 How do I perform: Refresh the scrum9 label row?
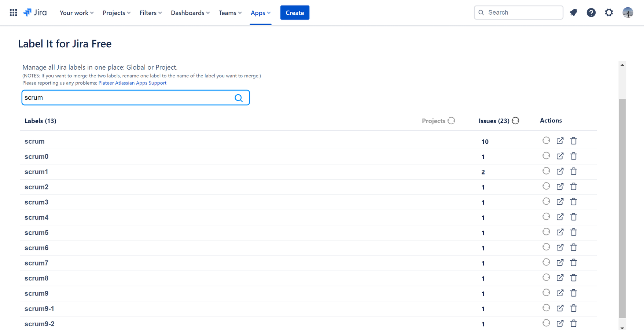coord(546,293)
